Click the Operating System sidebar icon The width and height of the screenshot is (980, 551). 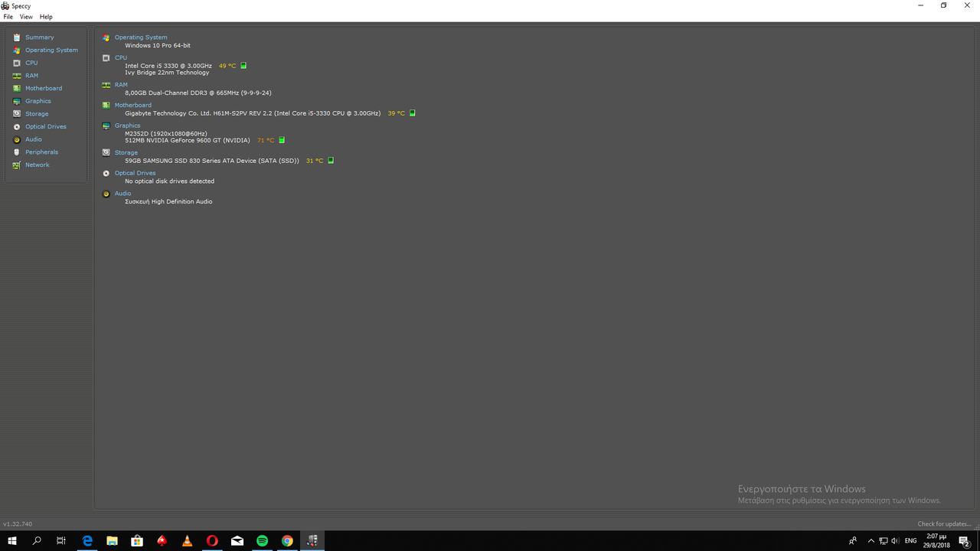tap(17, 51)
